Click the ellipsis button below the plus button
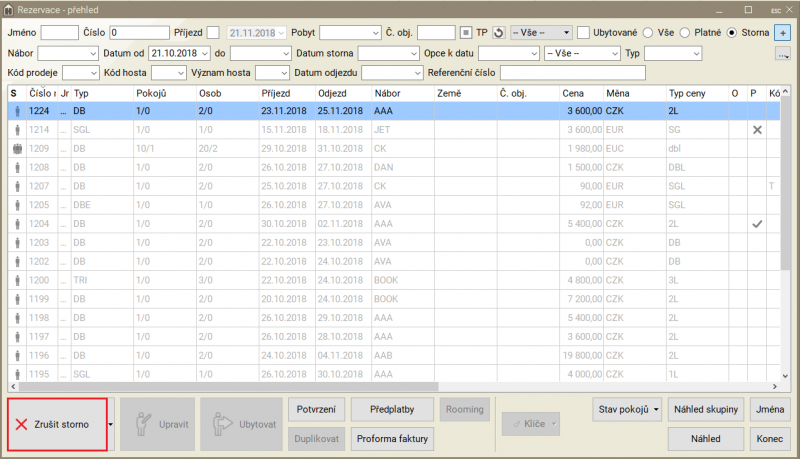 pos(782,53)
